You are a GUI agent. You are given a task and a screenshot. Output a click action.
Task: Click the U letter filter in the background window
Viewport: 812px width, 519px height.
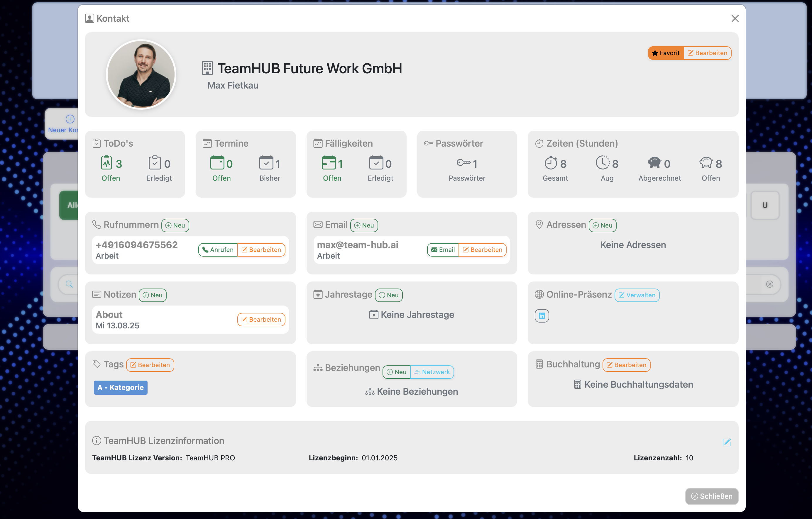pos(765,205)
